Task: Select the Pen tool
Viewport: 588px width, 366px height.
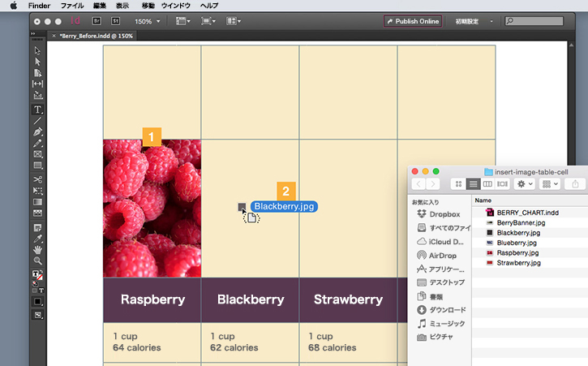Action: tap(37, 132)
